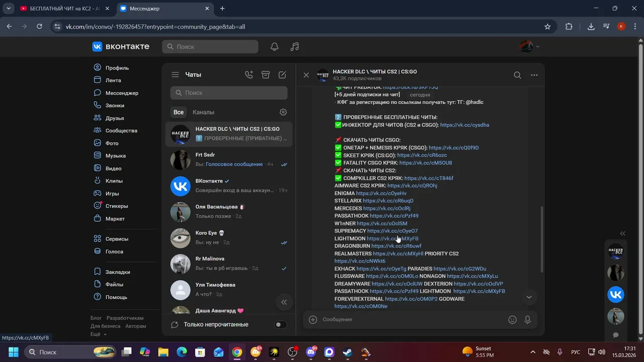The height and width of the screenshot is (362, 644).
Task: Open the Оля Васильцова chat
Action: click(x=229, y=212)
